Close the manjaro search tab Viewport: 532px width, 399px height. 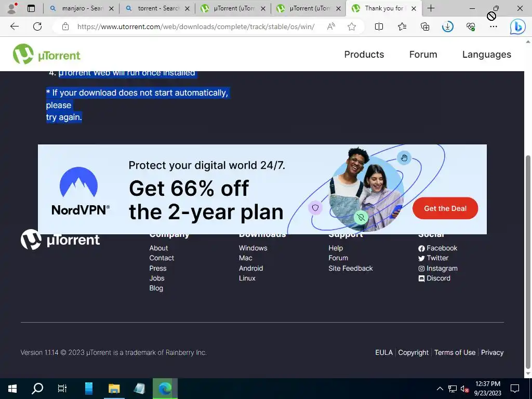click(111, 9)
